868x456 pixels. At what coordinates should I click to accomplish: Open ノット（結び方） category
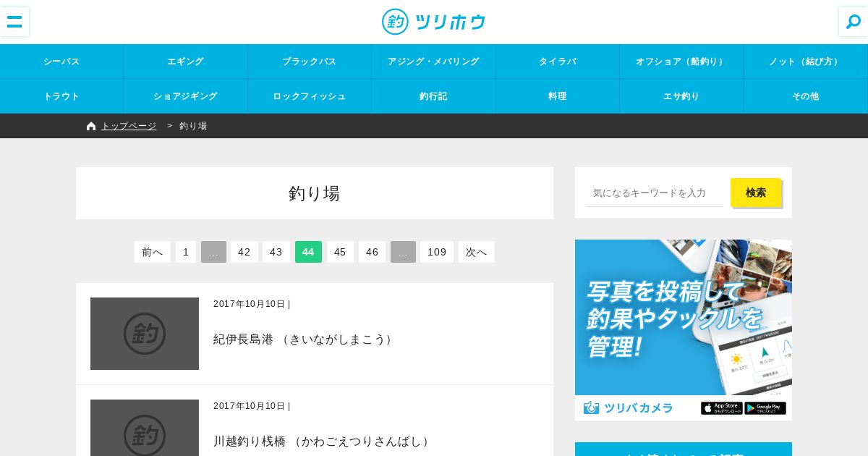click(806, 62)
